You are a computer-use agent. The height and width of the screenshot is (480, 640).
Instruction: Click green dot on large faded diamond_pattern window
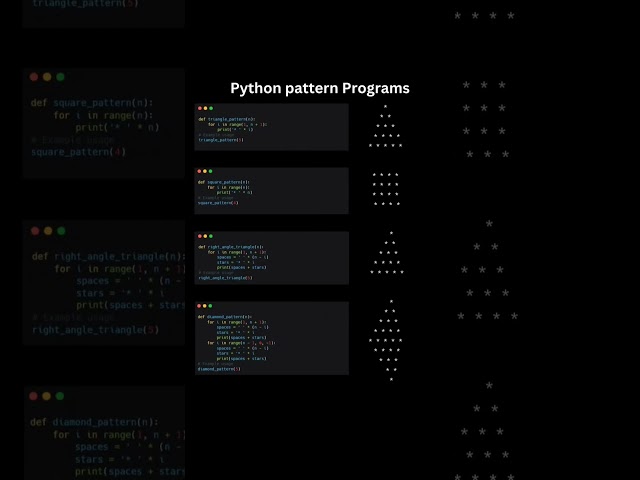[x=60, y=396]
